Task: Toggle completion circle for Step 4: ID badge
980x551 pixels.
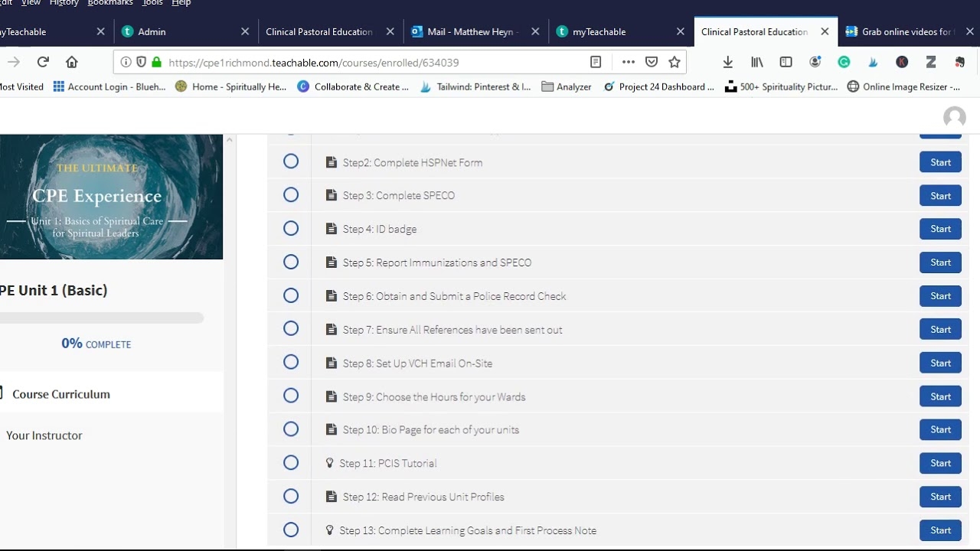Action: coord(291,229)
